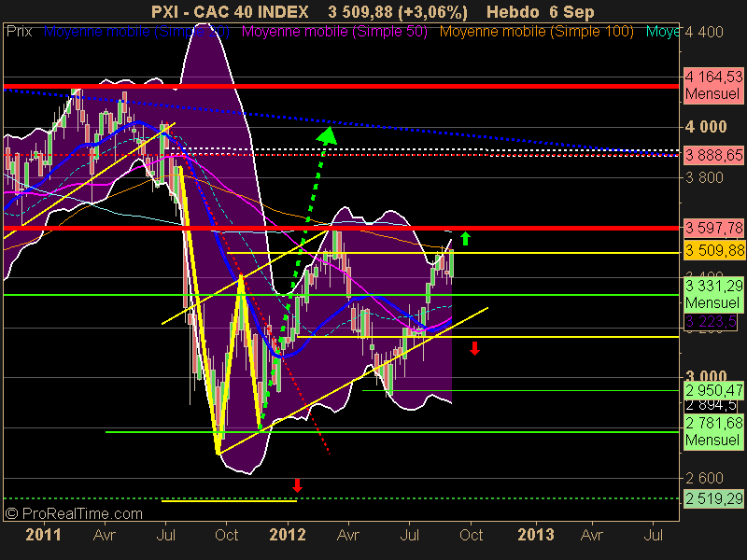
Task: Click the 2 781,68 Mensuel price label
Action: 713,431
